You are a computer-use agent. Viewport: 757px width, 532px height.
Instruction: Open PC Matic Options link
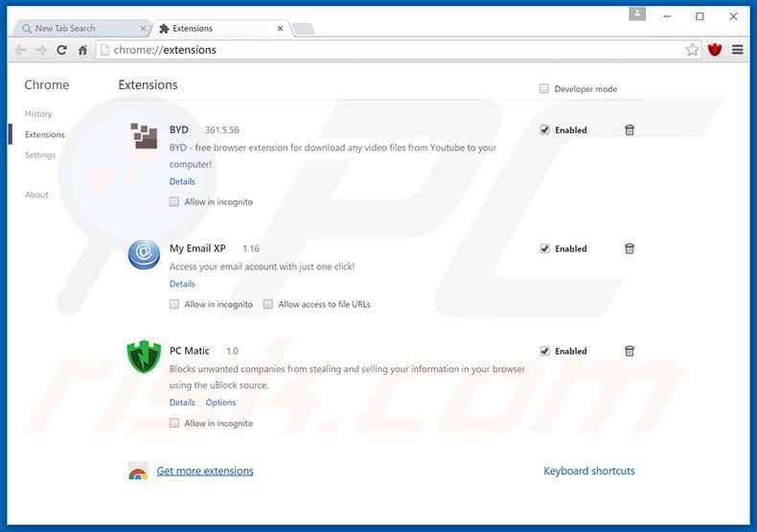pyautogui.click(x=220, y=403)
